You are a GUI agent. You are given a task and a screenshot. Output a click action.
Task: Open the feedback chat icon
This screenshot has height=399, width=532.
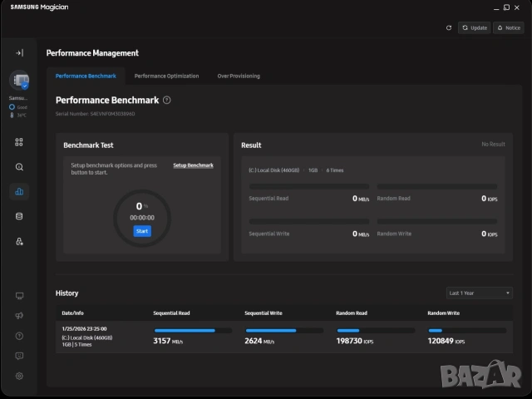click(19, 356)
